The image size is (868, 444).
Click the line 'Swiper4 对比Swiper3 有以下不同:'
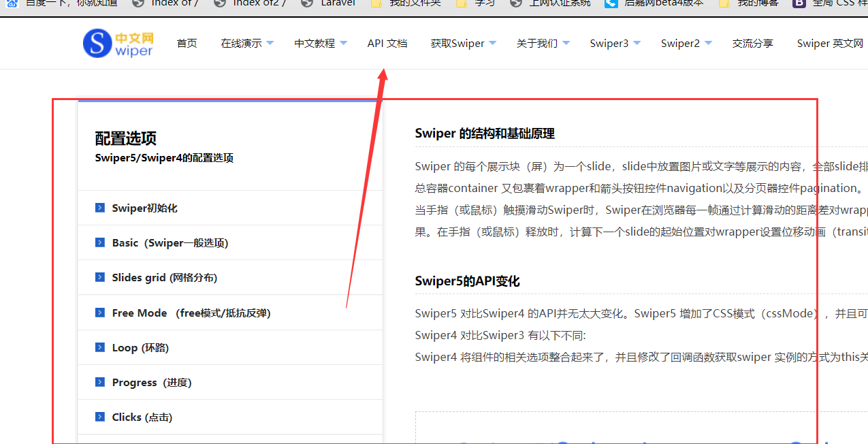click(x=500, y=335)
